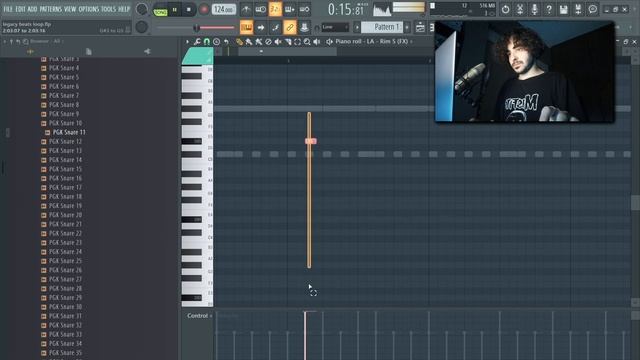Viewport: 640px width, 360px height.
Task: Select the Paint brush tool
Action: [x=249, y=42]
